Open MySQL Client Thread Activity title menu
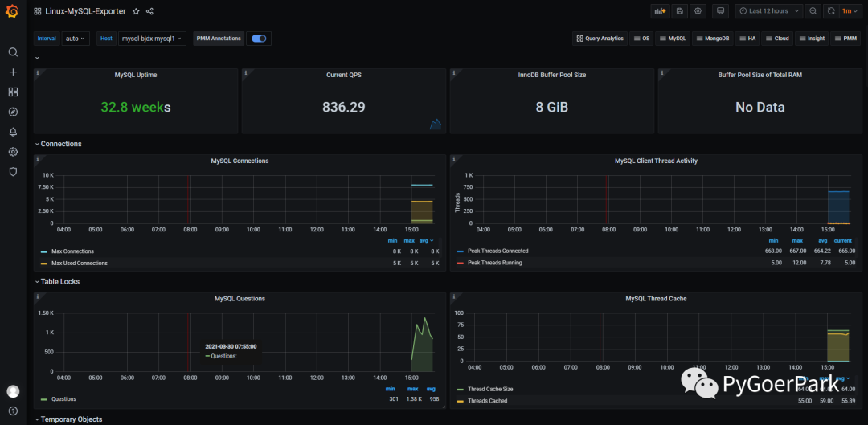Viewport: 868px width, 425px height. click(x=656, y=161)
